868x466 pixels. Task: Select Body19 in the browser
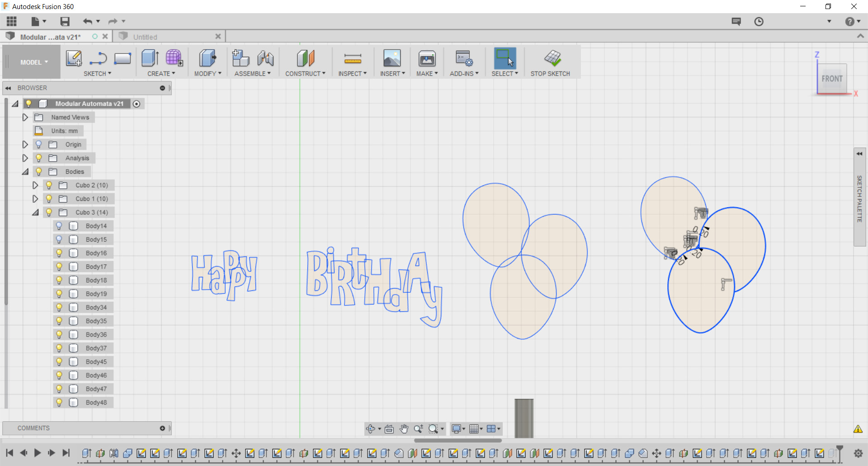(x=96, y=294)
